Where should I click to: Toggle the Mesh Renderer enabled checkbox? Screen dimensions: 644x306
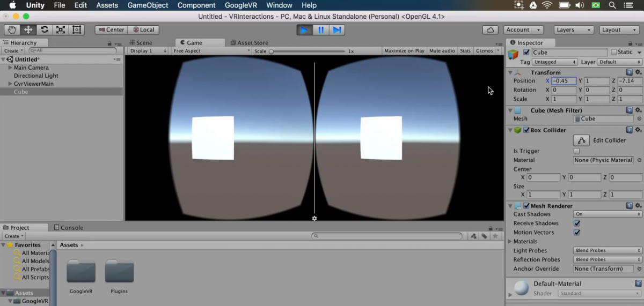coord(526,206)
